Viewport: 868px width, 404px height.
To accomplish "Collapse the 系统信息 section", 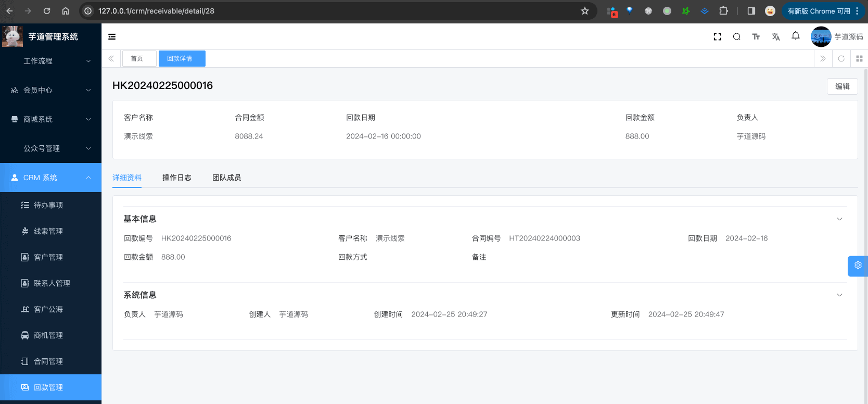I will [839, 295].
